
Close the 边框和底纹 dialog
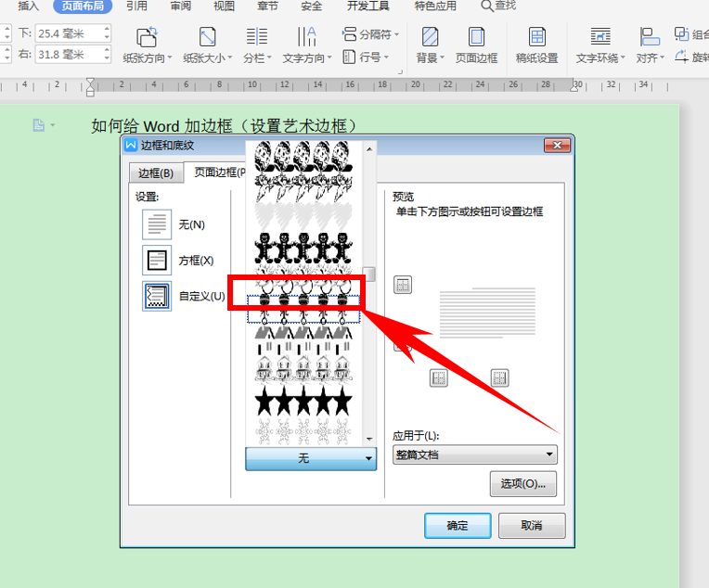click(557, 145)
